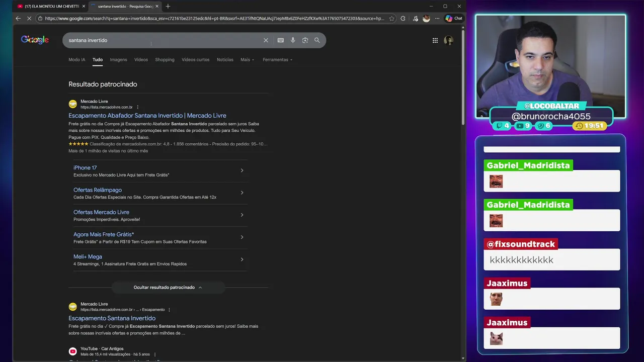
Task: Click the Google logo
Action: click(35, 40)
